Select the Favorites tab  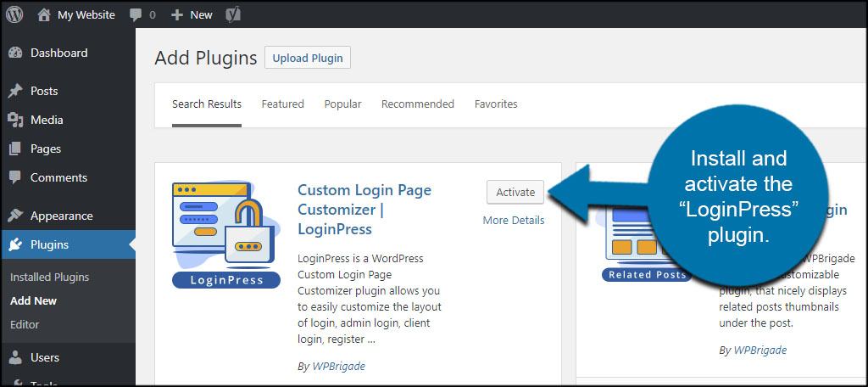[496, 104]
